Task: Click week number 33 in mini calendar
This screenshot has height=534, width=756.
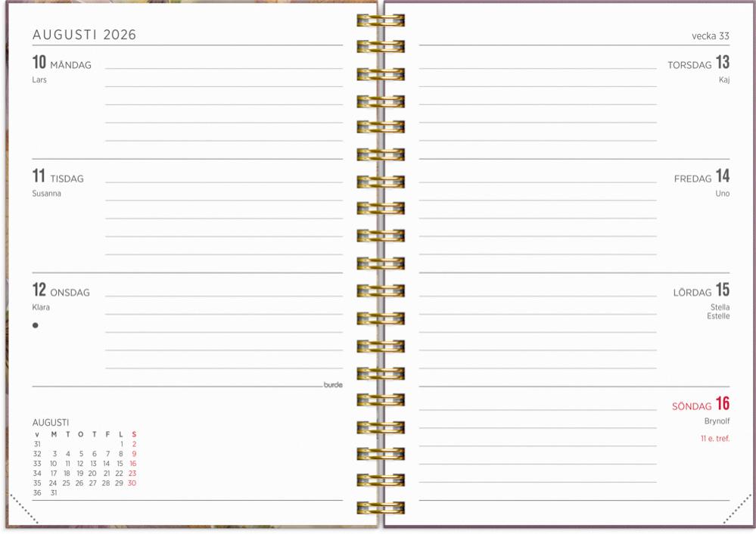Action: pyautogui.click(x=37, y=464)
